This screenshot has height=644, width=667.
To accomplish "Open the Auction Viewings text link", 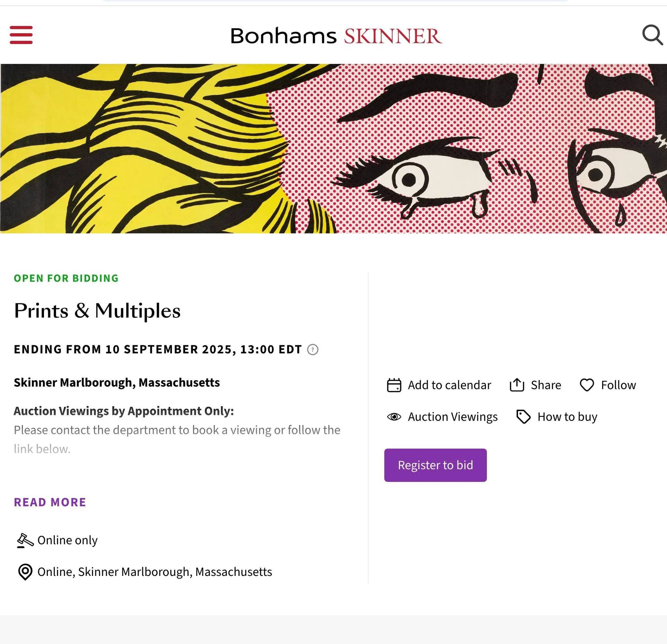I will (453, 417).
